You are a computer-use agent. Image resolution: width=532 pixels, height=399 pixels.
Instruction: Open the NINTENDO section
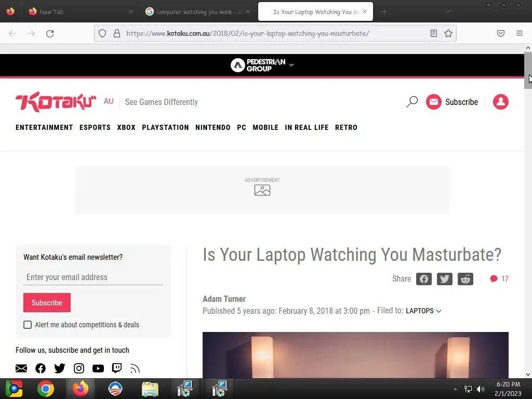click(212, 127)
